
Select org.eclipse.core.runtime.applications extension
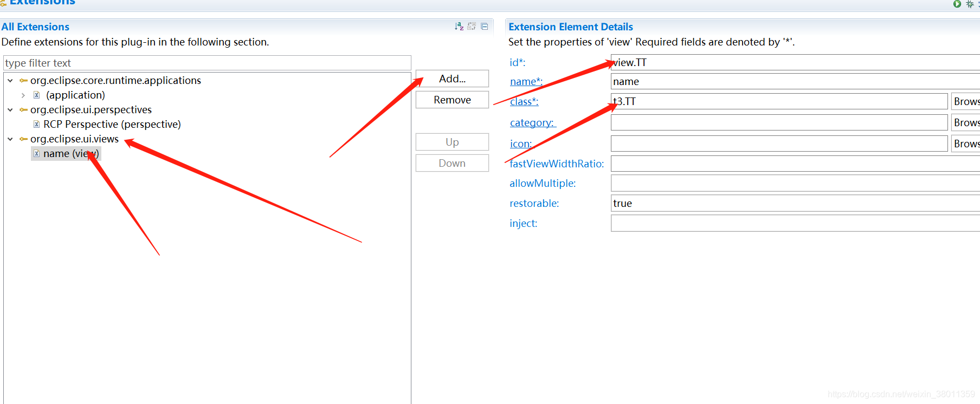click(115, 80)
